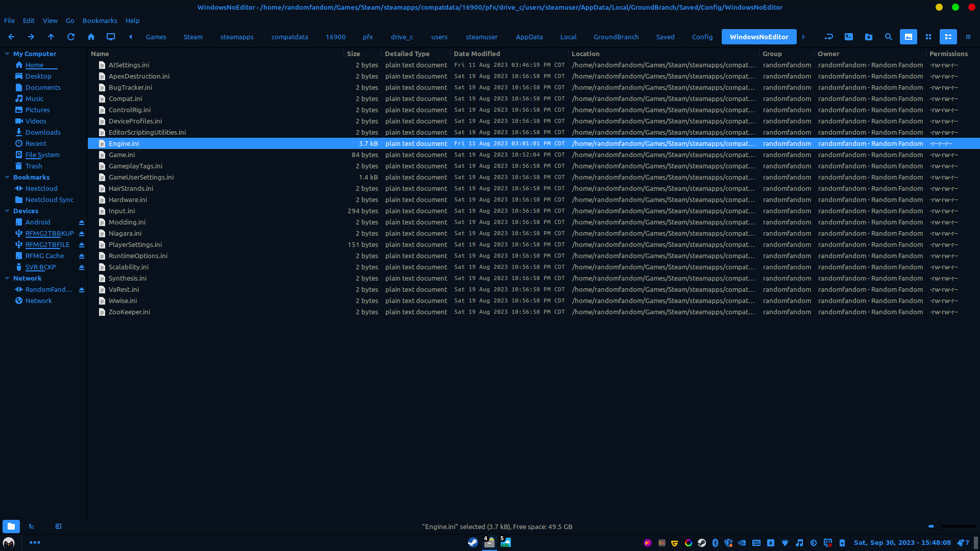Adjust the zoom slider in status bar

pyautogui.click(x=938, y=526)
